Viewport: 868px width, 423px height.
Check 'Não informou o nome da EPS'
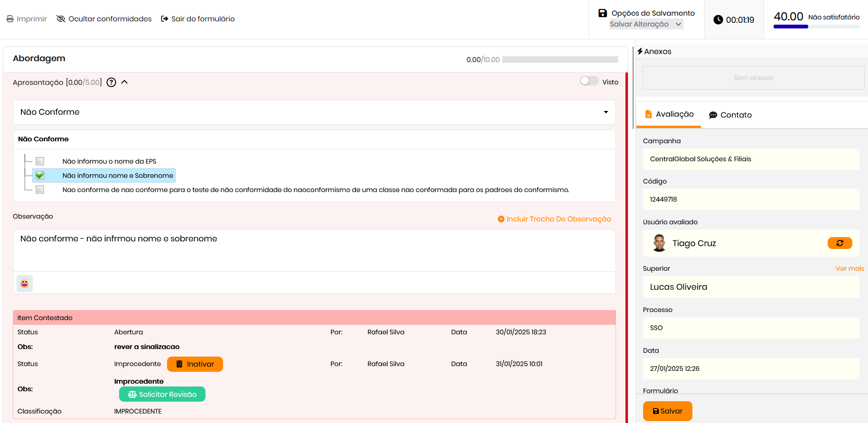pos(40,161)
